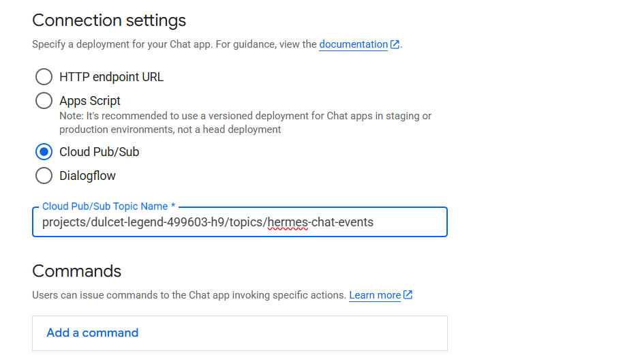Image resolution: width=640 pixels, height=364 pixels.
Task: Select the Dialogflow radio option
Action: [44, 176]
